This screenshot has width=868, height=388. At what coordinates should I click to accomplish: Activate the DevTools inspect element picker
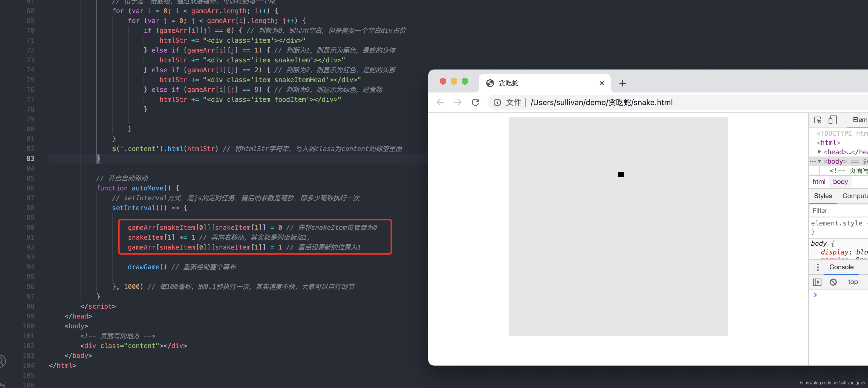click(818, 120)
